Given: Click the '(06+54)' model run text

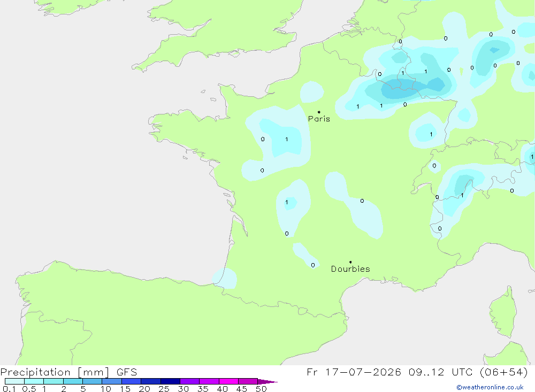Looking at the screenshot, I should [x=503, y=372].
